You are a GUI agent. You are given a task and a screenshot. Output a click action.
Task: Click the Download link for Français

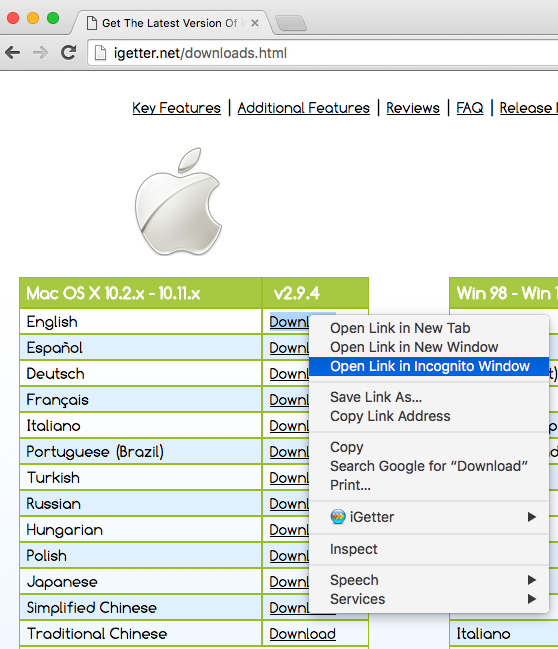(289, 400)
